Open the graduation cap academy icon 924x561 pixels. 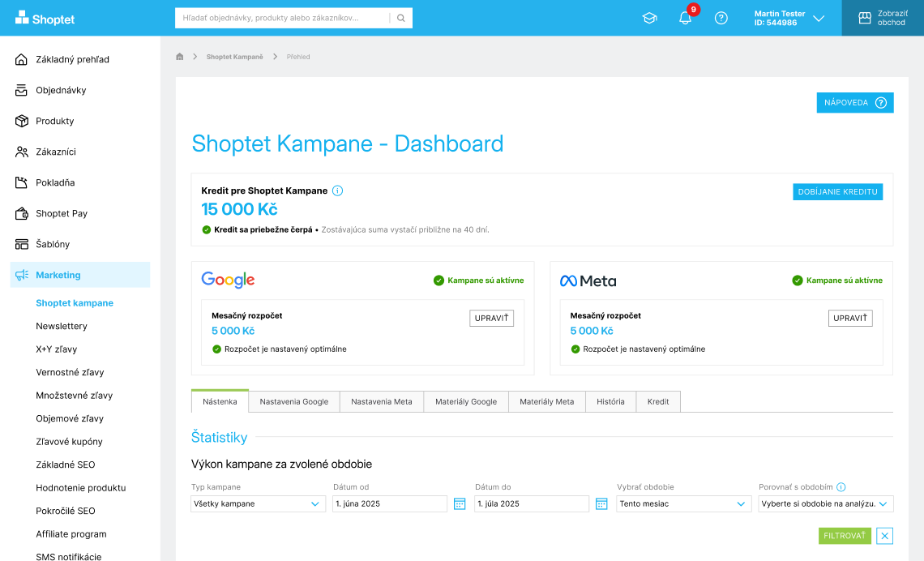[x=649, y=19]
